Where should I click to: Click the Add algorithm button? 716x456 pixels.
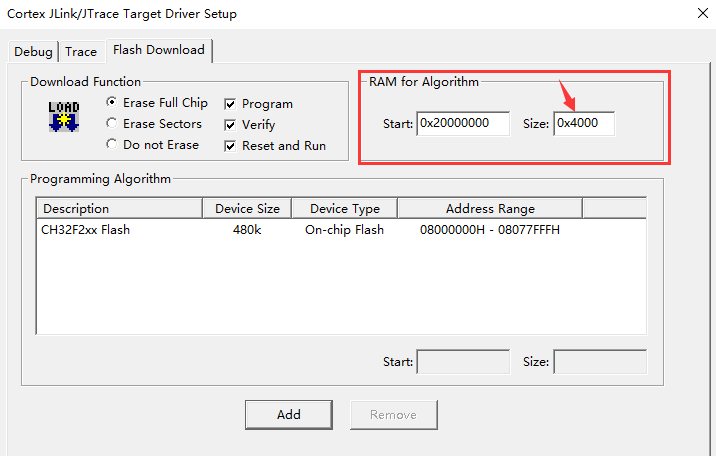click(x=289, y=414)
